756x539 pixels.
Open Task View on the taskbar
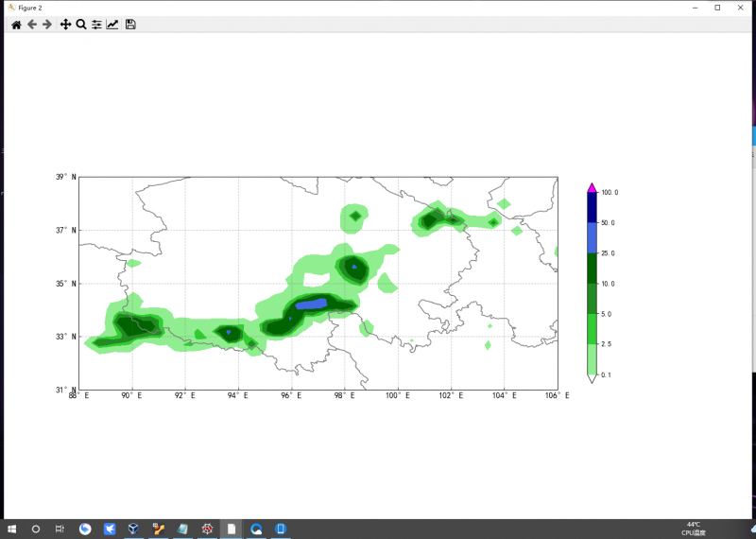click(x=60, y=529)
